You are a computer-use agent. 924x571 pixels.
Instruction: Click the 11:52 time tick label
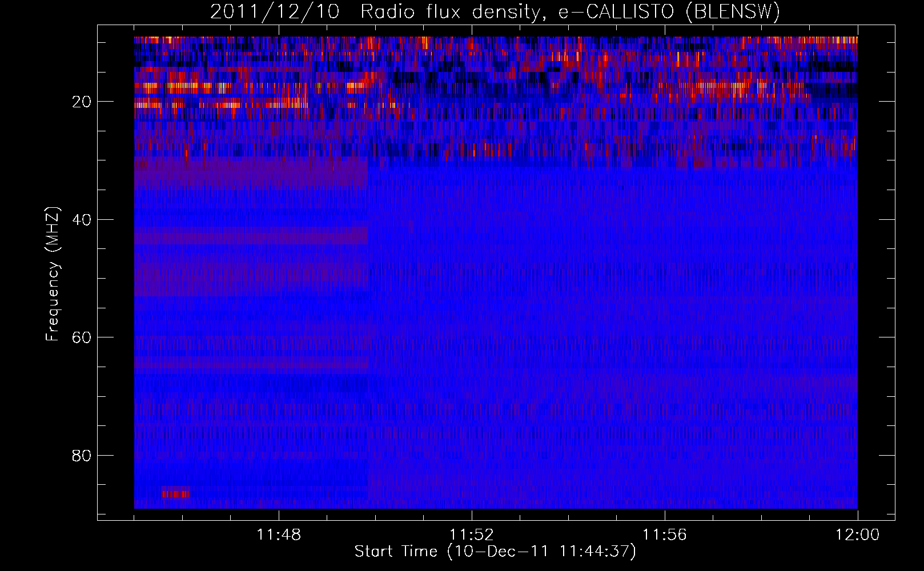pos(472,535)
